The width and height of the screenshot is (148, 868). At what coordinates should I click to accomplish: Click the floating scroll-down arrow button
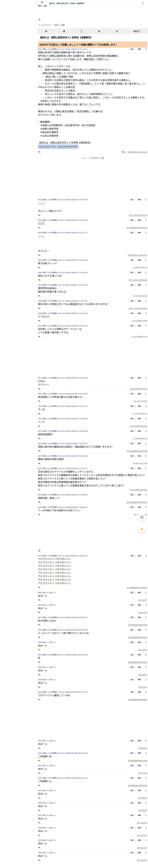click(142, 529)
